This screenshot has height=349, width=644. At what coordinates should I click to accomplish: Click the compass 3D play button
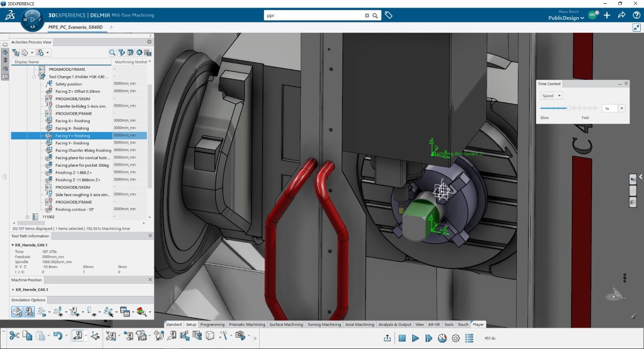coord(32,20)
